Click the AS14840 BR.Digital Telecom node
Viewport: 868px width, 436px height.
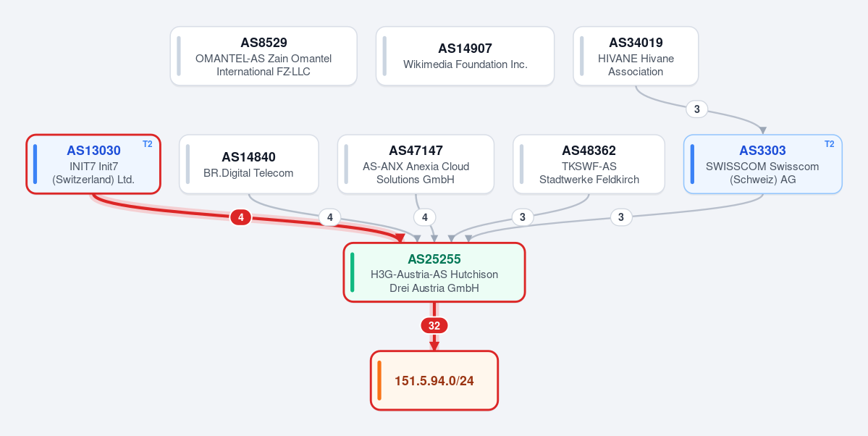click(x=248, y=164)
